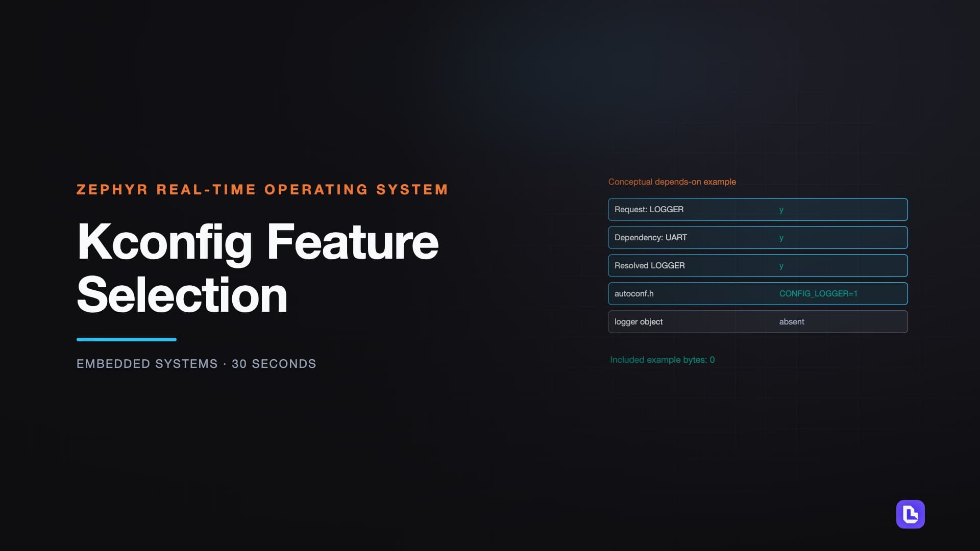
Task: Click the autoconf.h label text
Action: [x=634, y=294]
